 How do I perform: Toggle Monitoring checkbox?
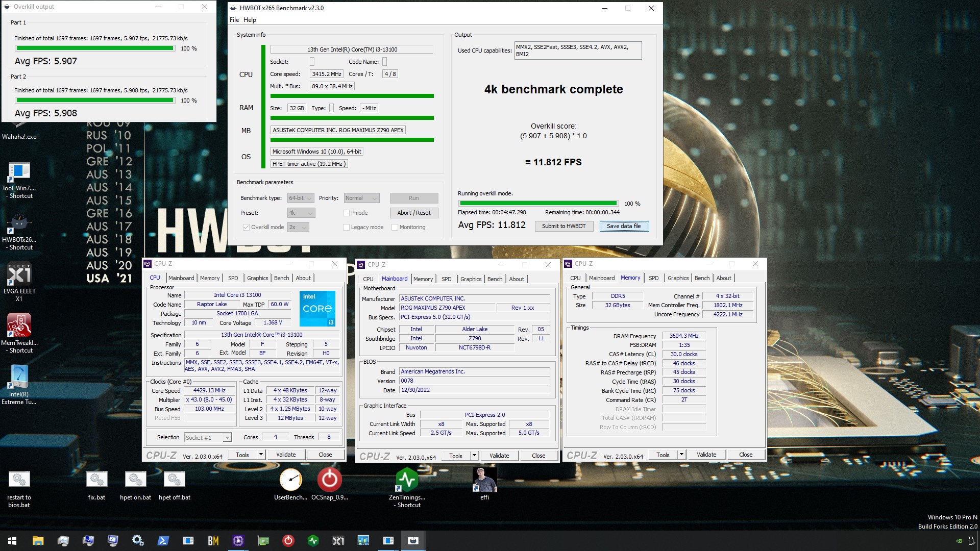395,227
